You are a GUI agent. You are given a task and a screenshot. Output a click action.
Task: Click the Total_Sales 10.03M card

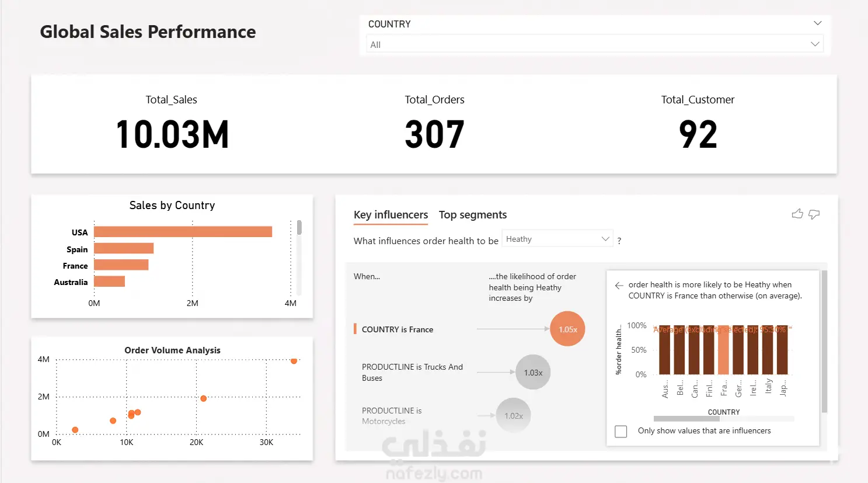pos(172,124)
